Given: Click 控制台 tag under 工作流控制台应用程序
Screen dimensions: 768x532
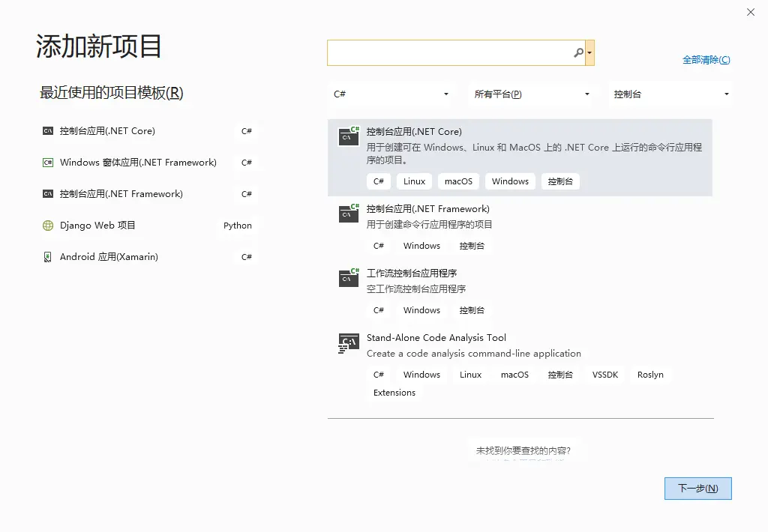Looking at the screenshot, I should tap(472, 310).
